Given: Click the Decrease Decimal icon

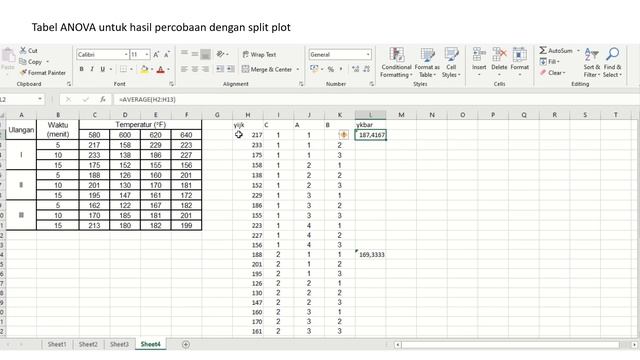Looking at the screenshot, I should 367,69.
